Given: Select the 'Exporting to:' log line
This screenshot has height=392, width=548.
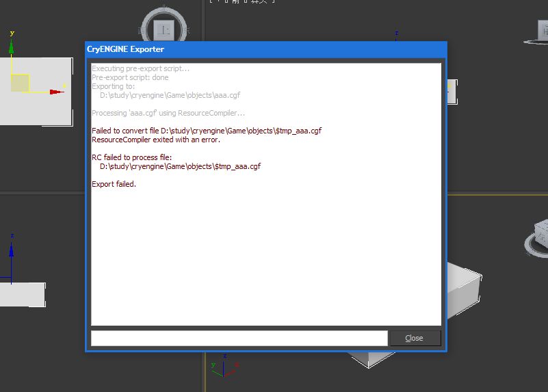Looking at the screenshot, I should tap(114, 86).
